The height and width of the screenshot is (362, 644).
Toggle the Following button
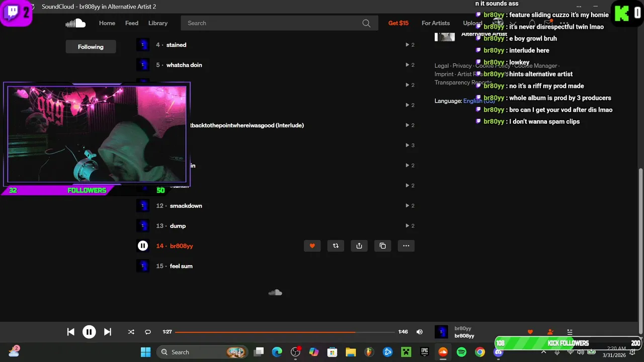[91, 47]
